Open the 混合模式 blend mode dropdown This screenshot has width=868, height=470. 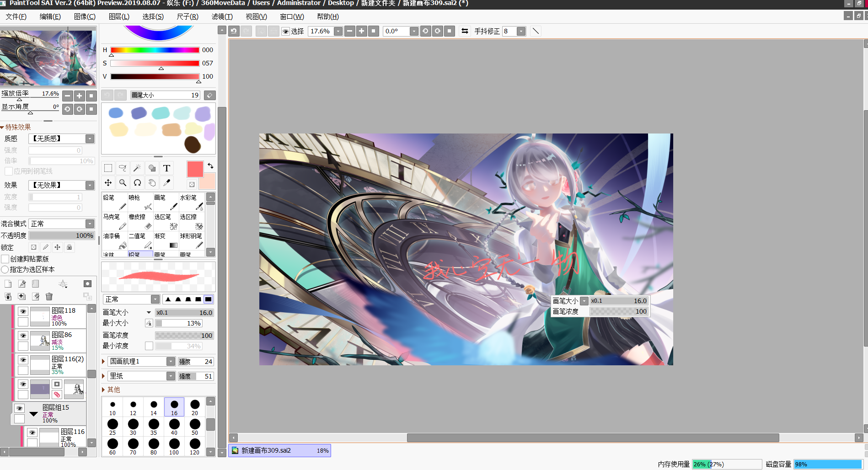90,224
